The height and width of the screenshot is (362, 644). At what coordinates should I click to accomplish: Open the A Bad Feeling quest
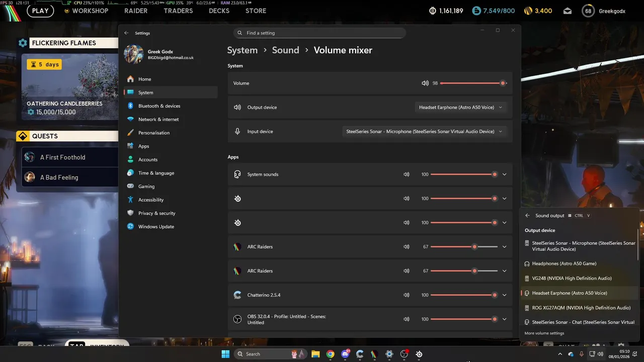click(69, 177)
